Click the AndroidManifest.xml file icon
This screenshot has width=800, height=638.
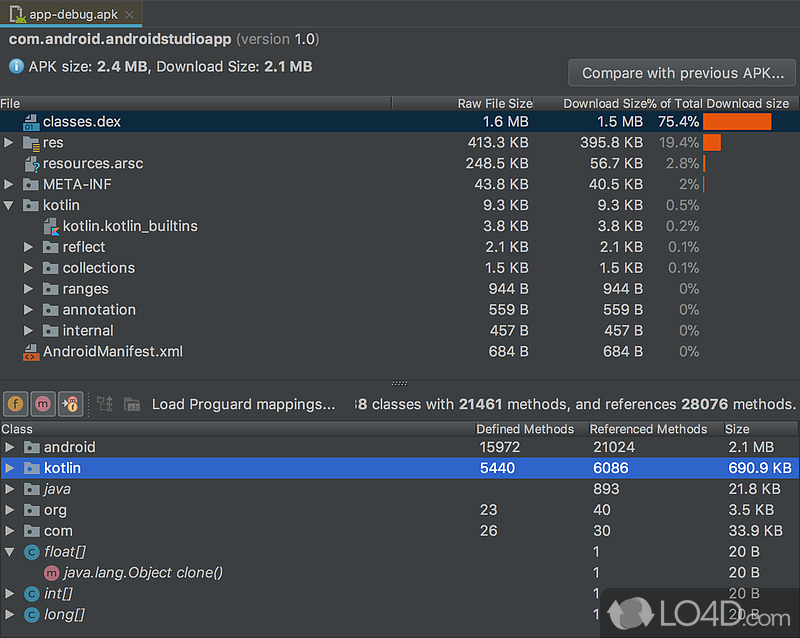pos(32,351)
